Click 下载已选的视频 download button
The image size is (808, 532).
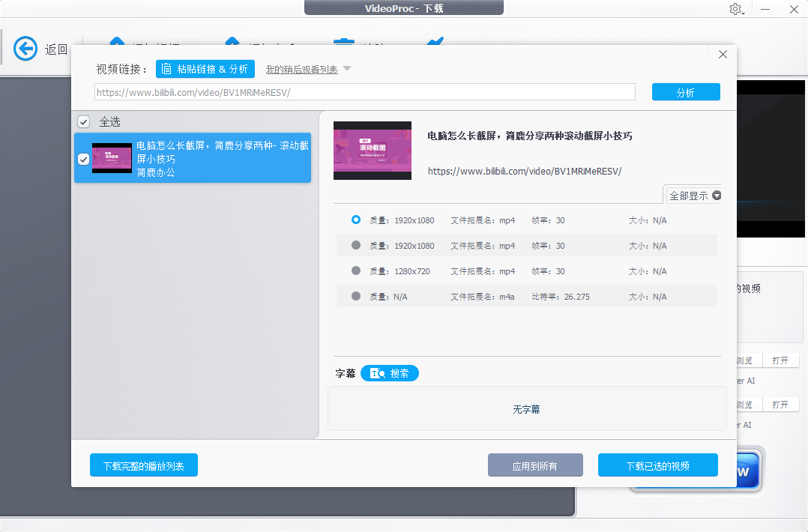pyautogui.click(x=657, y=465)
